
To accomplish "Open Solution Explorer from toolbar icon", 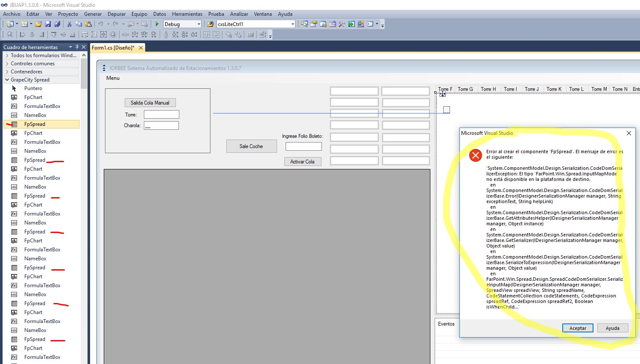I will tap(304, 24).
